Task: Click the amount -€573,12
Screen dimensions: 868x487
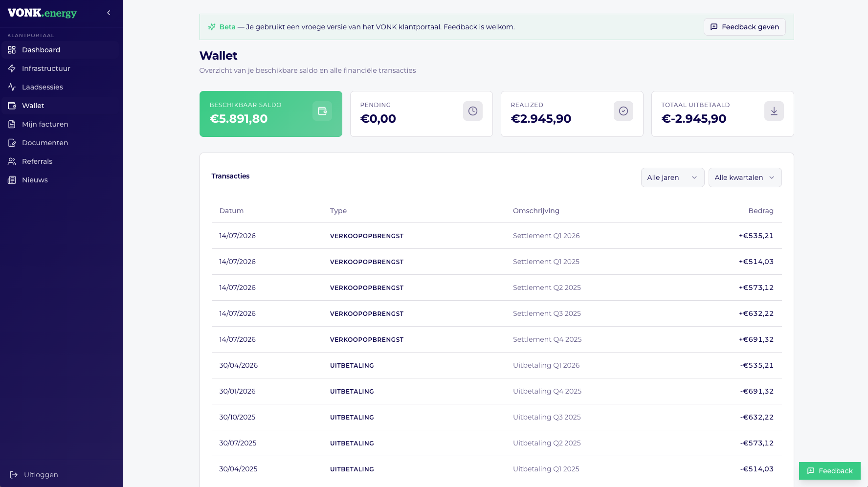Action: [x=757, y=443]
